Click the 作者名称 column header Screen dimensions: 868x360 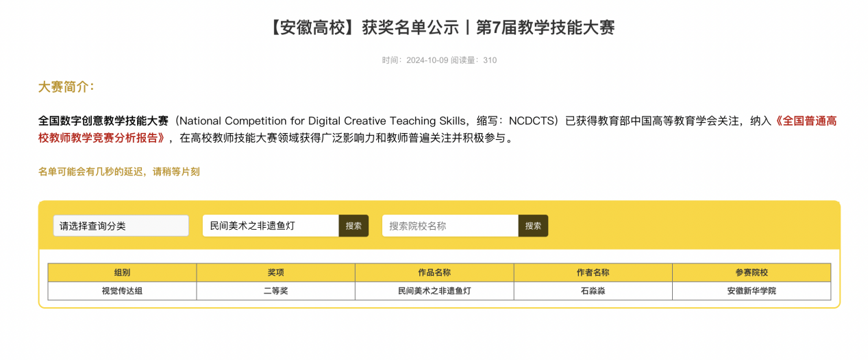tap(593, 272)
